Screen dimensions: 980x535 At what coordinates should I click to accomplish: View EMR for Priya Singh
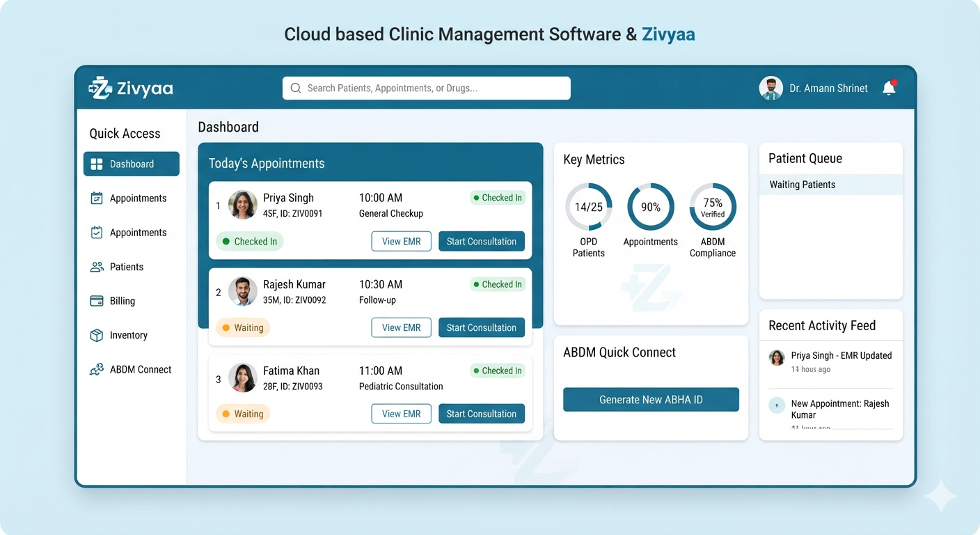tap(402, 241)
